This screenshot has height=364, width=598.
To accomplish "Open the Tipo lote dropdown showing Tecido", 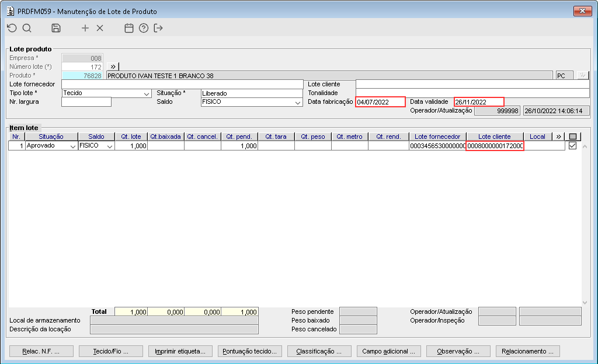I will click(x=147, y=94).
